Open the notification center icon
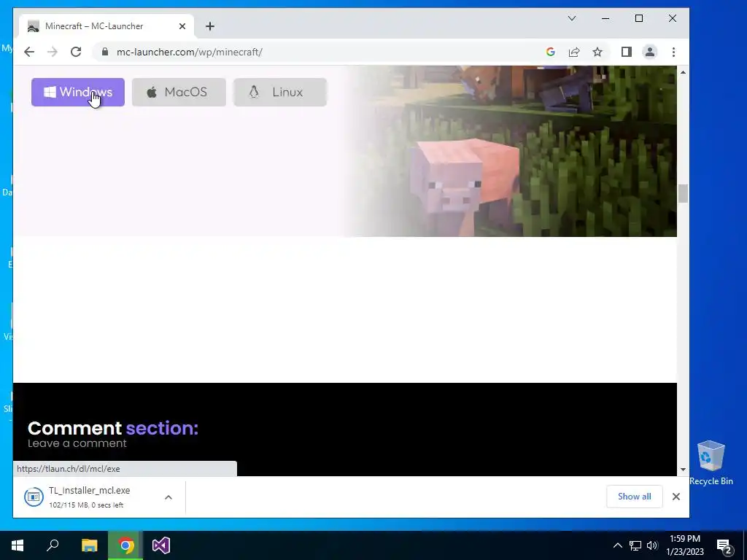 [x=724, y=546]
